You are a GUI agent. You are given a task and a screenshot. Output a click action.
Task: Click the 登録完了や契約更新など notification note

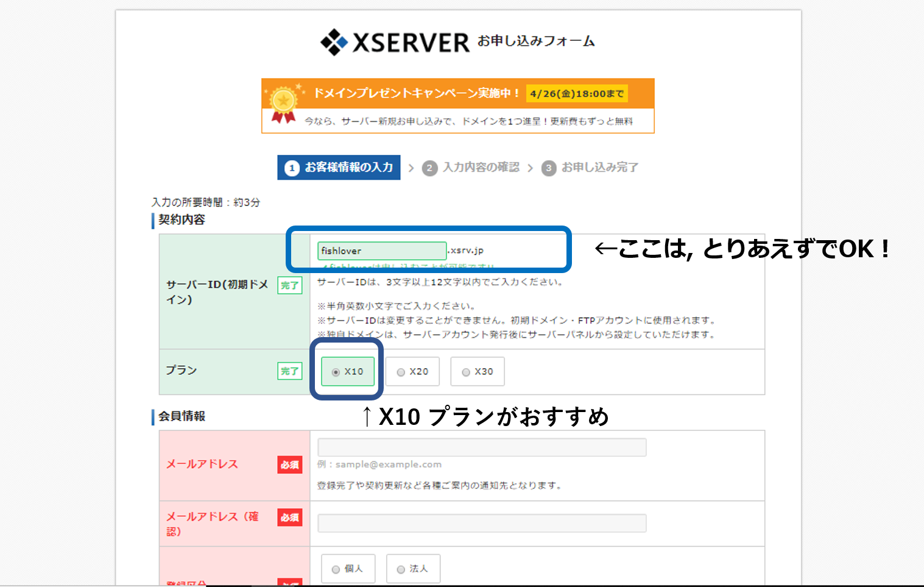pos(440,486)
